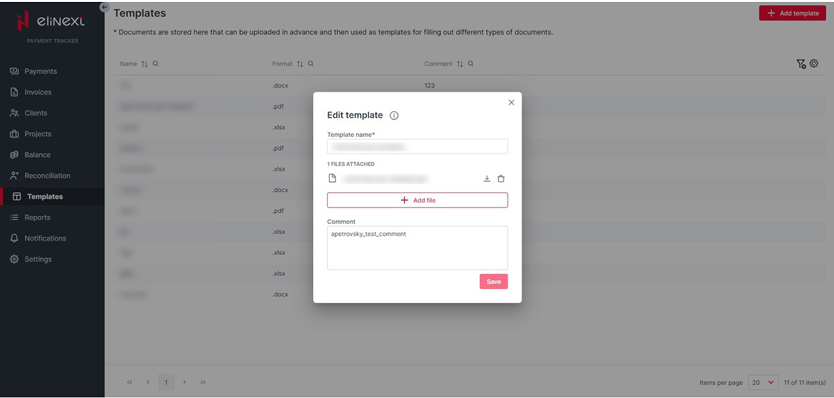Image resolution: width=834 pixels, height=398 pixels.
Task: Focus the Template name input field
Action: (x=418, y=146)
